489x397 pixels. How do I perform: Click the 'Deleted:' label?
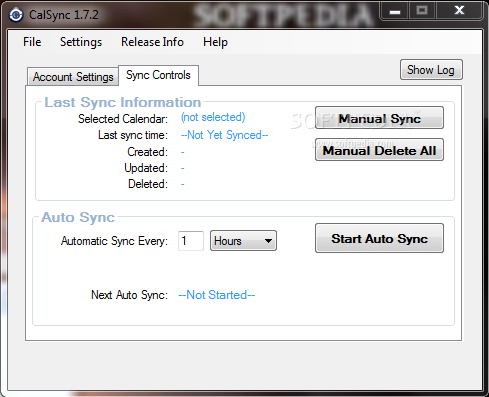(148, 184)
